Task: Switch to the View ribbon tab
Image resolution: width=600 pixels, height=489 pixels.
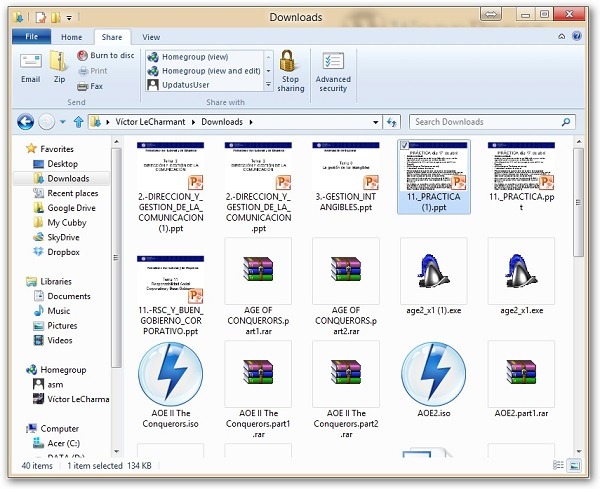Action: (x=151, y=37)
